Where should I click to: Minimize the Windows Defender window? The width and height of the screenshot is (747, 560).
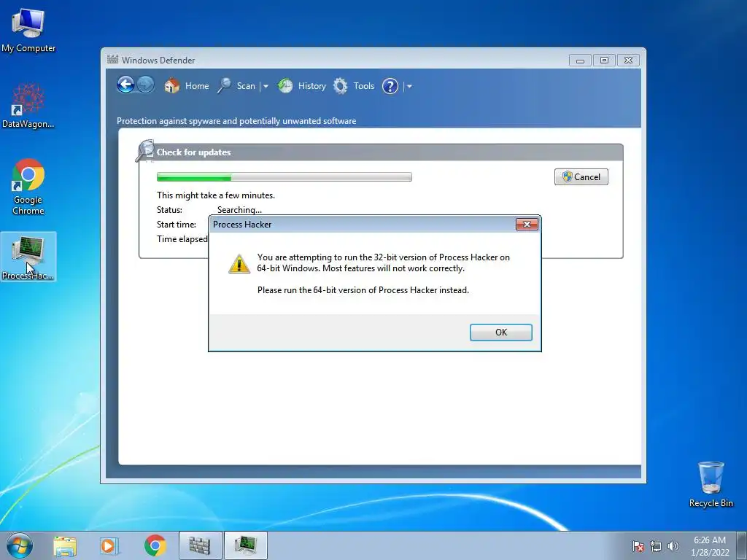coord(580,61)
